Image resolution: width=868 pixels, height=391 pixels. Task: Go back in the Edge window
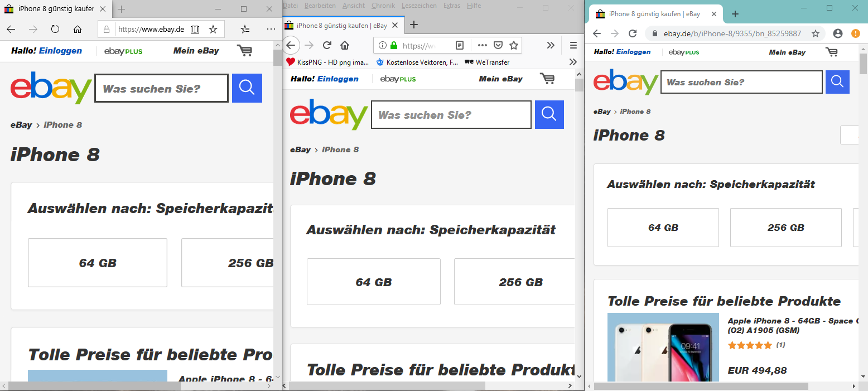pos(11,29)
